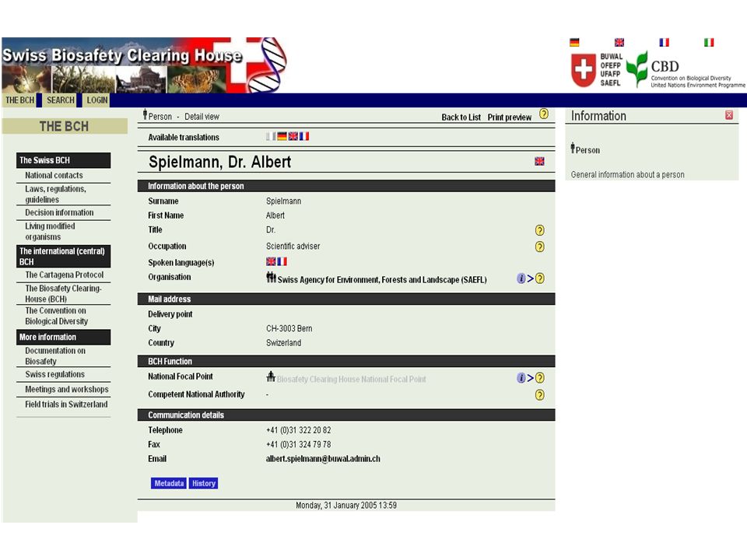Click the History button

click(x=203, y=483)
